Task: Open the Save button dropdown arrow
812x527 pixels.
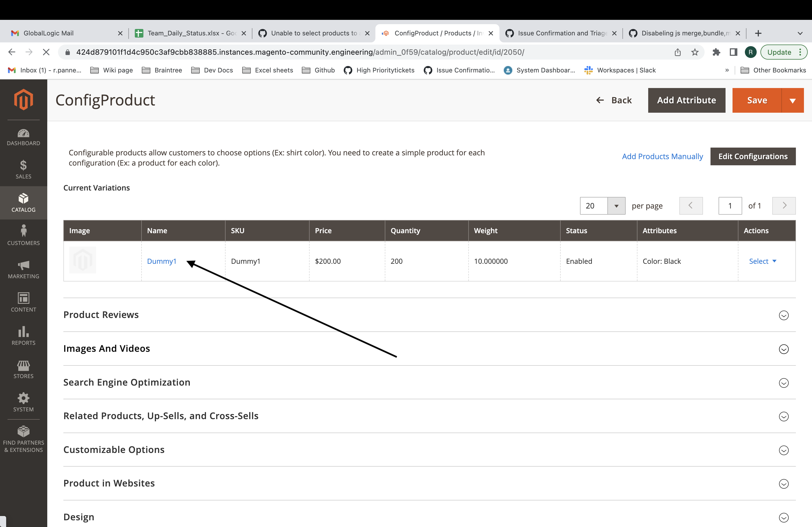Action: coord(793,100)
